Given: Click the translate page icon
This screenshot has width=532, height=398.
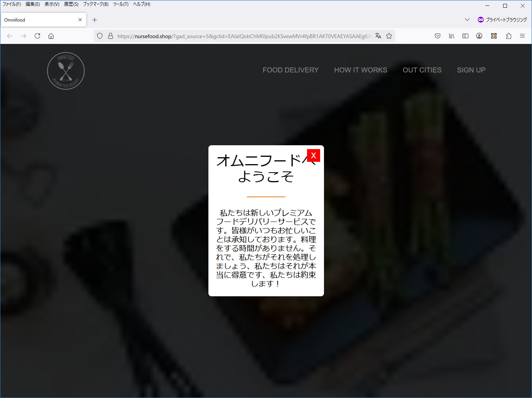Looking at the screenshot, I should coord(378,36).
